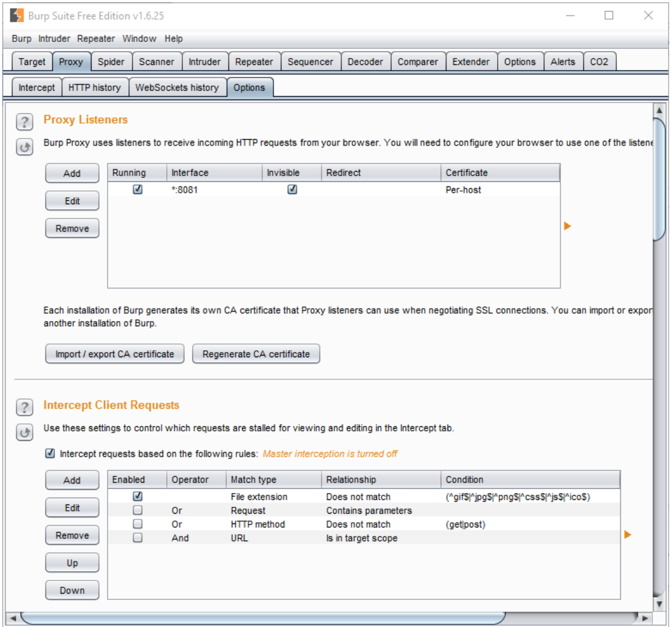The height and width of the screenshot is (627, 672).
Task: Click the vertical scrollbar down arrow
Action: [659, 604]
